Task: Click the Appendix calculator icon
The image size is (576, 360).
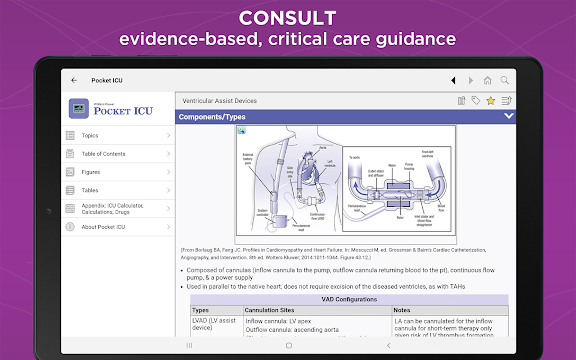Action: tap(70, 209)
